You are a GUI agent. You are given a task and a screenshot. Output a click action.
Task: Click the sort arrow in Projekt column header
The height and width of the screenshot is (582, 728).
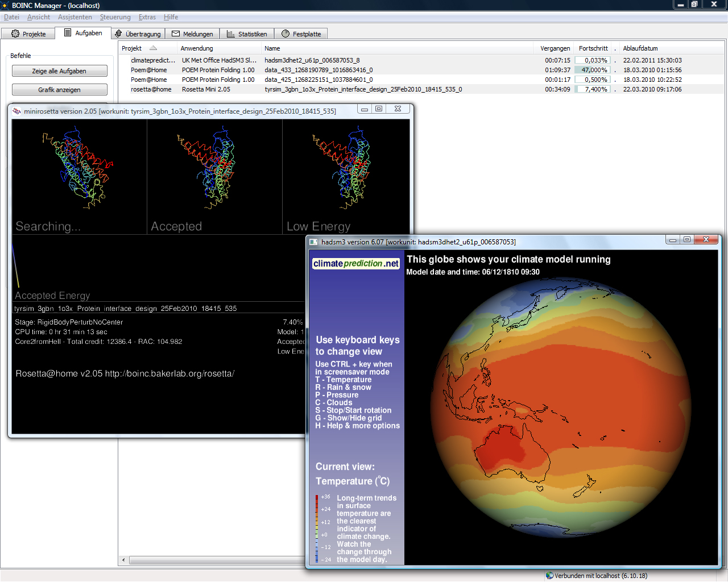153,48
